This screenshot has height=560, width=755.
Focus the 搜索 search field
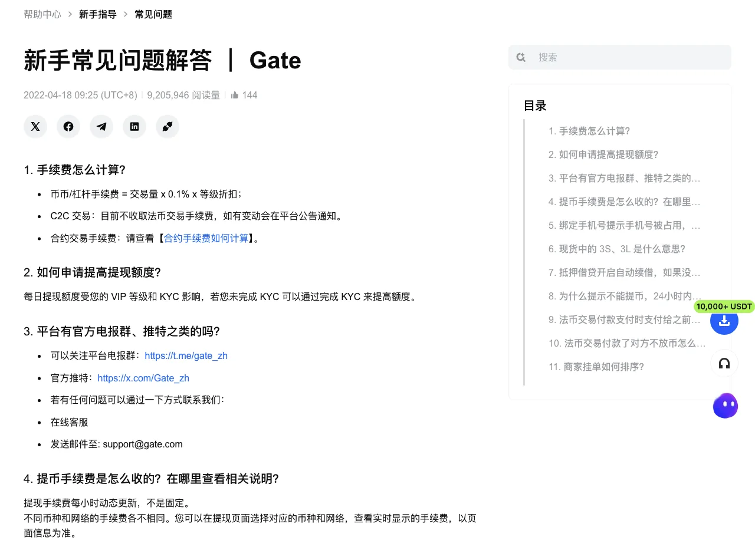[620, 57]
